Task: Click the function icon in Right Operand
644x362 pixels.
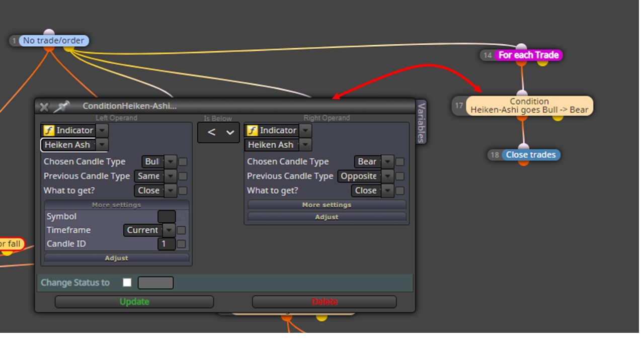Action: pos(252,131)
